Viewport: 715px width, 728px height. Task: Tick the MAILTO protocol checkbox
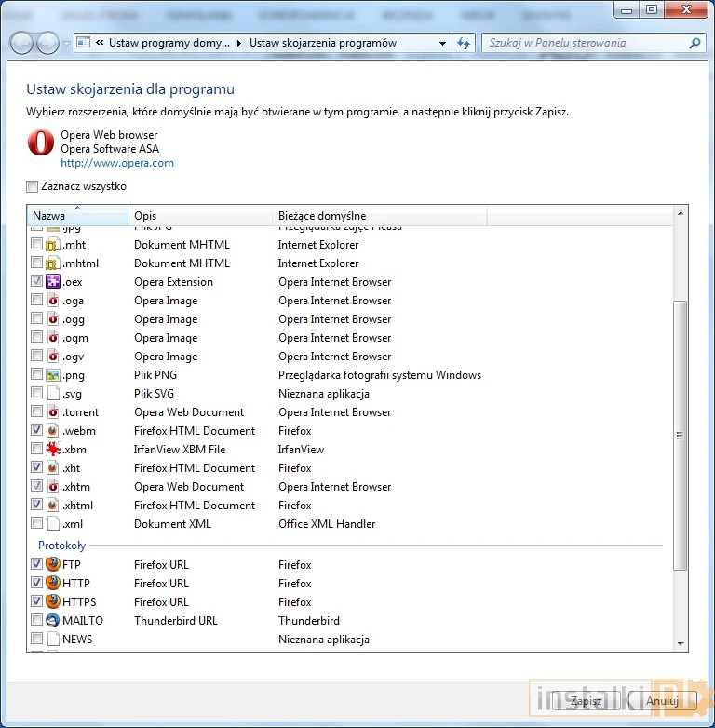click(36, 620)
